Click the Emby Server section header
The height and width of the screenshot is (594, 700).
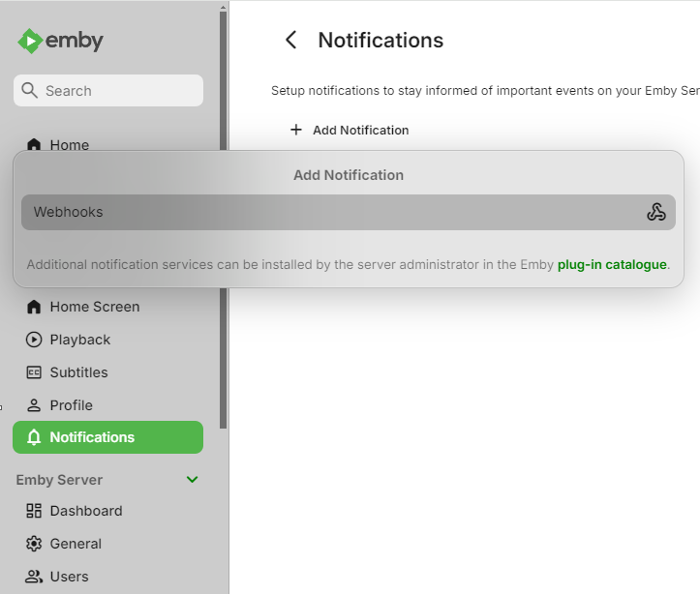(60, 480)
